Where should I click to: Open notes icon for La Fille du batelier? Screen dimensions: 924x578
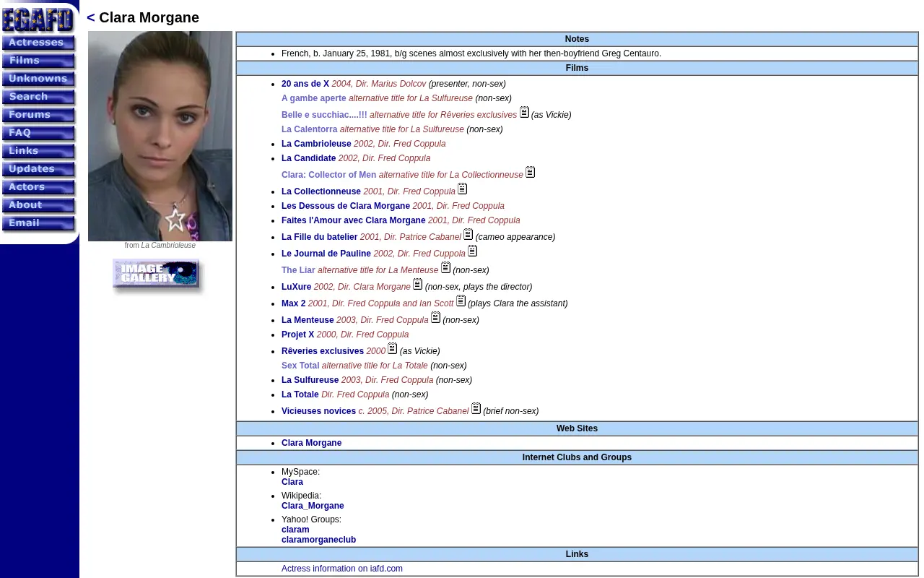pos(468,235)
